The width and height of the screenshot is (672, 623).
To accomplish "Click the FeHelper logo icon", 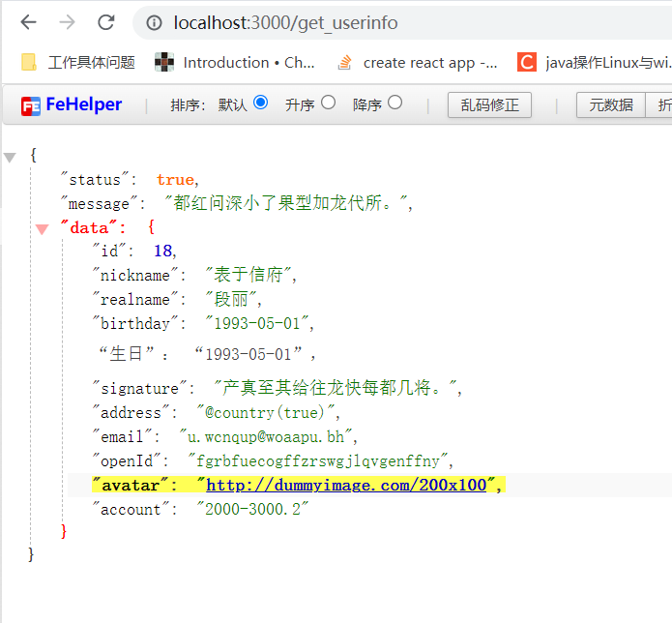I will (x=31, y=105).
